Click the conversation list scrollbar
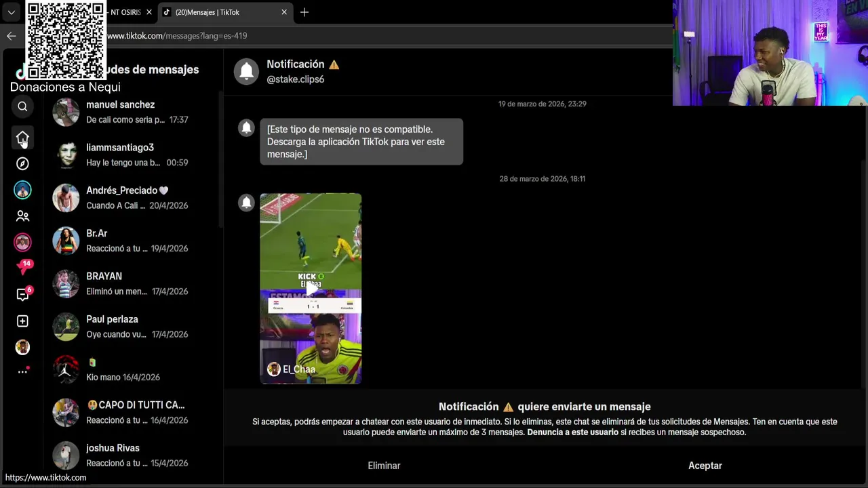The height and width of the screenshot is (488, 868). pyautogui.click(x=220, y=159)
